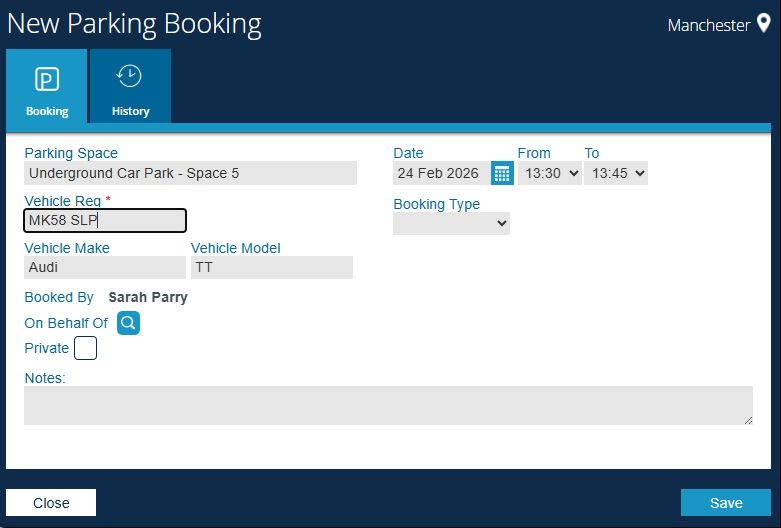Viewport: 781px width, 528px height.
Task: Click the On Behalf Of search icon
Action: point(129,323)
